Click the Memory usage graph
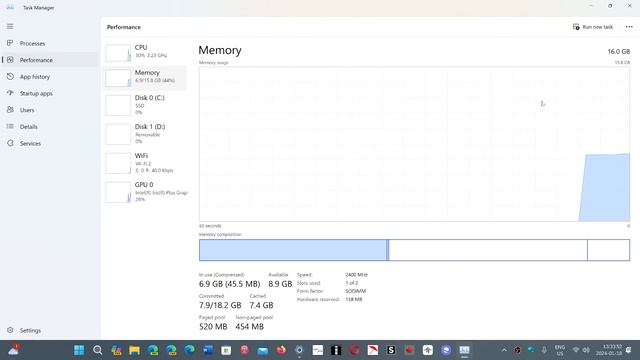 [414, 144]
